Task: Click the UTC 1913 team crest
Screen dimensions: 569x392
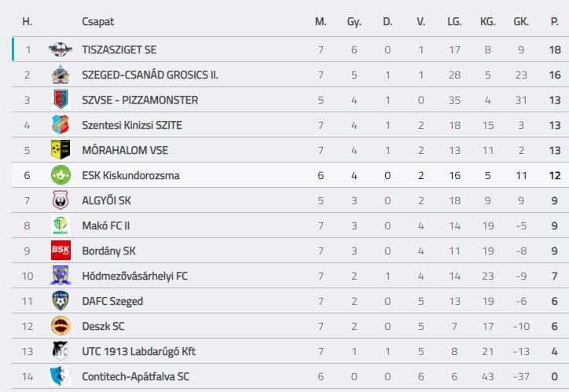Action: [x=61, y=350]
